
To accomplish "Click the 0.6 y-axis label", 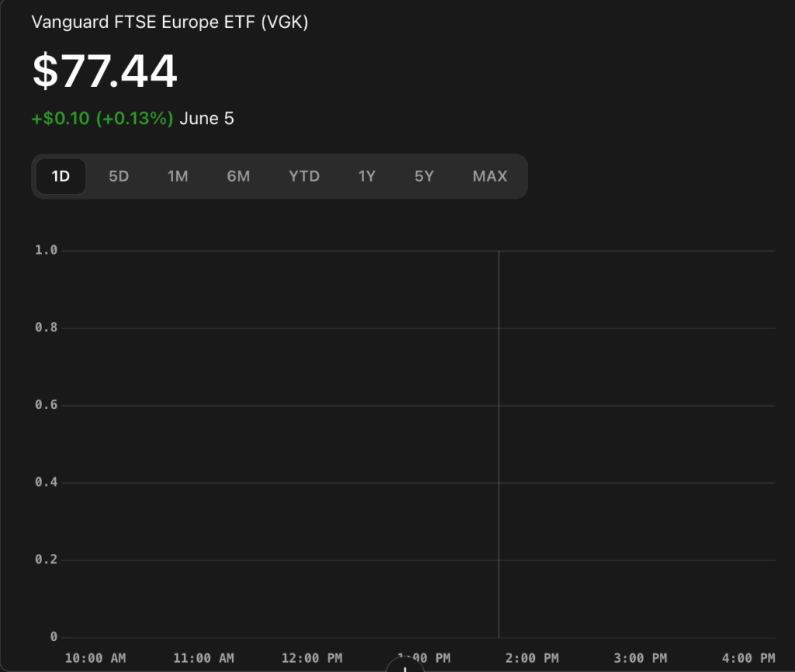I will tap(46, 404).
